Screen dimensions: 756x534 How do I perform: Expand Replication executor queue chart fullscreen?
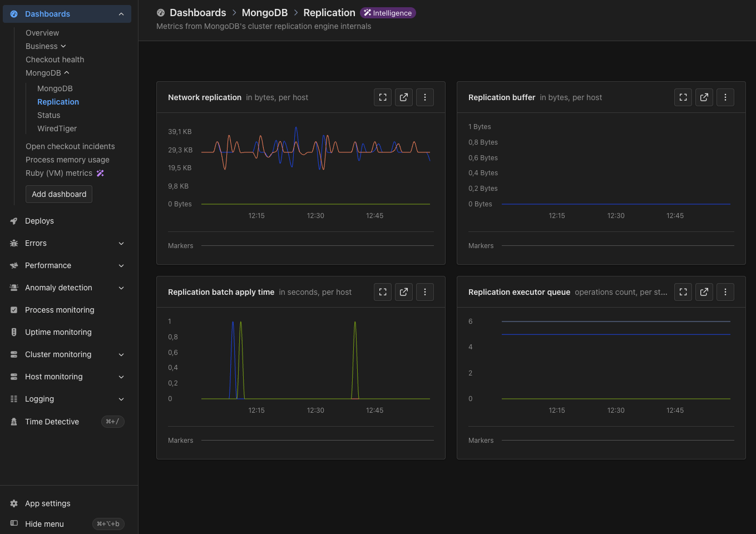pyautogui.click(x=683, y=292)
